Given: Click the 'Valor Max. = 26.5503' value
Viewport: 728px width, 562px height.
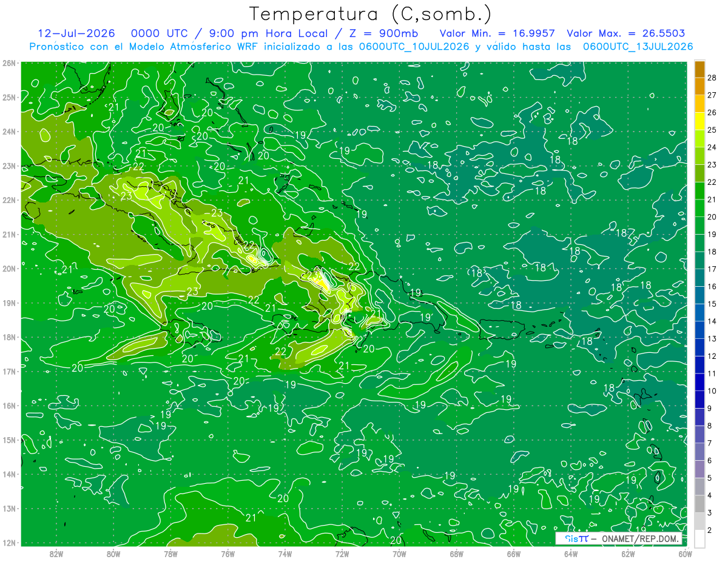Looking at the screenshot, I should (x=626, y=33).
